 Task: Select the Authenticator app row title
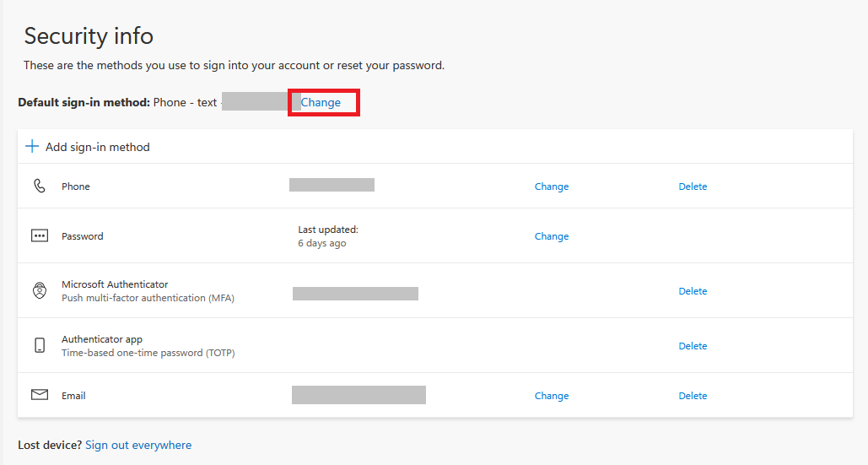click(x=102, y=339)
